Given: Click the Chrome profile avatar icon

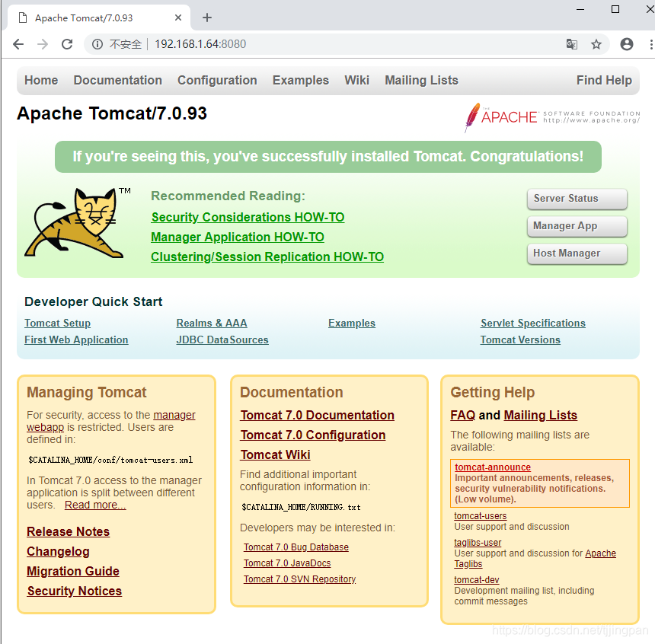Looking at the screenshot, I should 626,44.
